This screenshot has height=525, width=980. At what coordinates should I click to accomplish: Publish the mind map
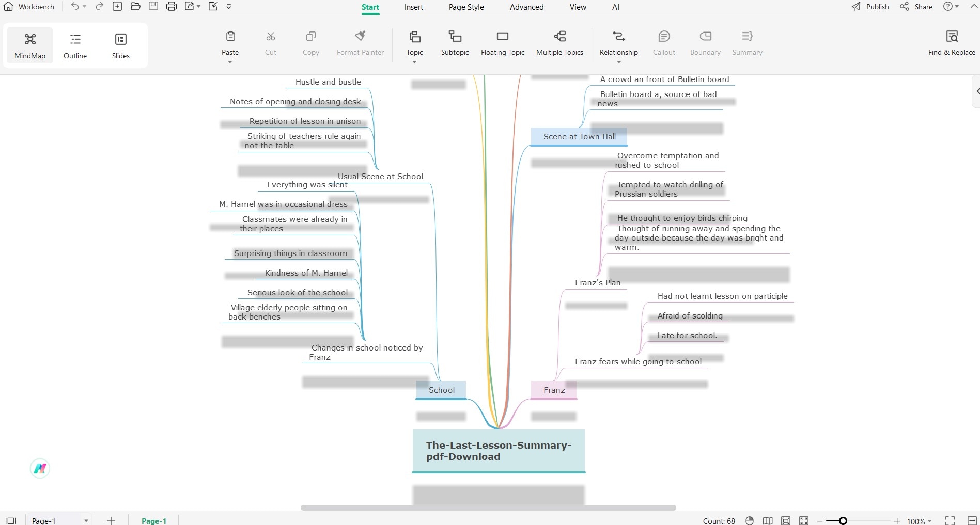[870, 7]
